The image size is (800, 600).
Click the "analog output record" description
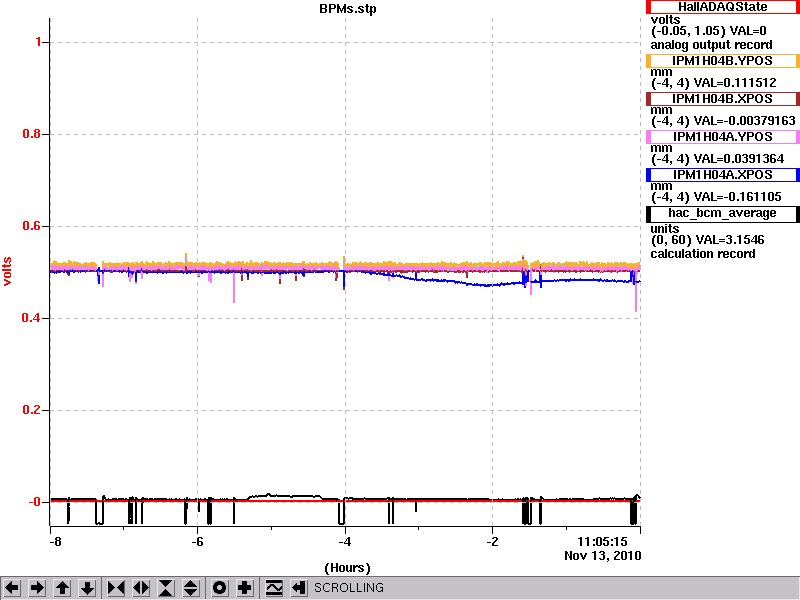click(711, 45)
